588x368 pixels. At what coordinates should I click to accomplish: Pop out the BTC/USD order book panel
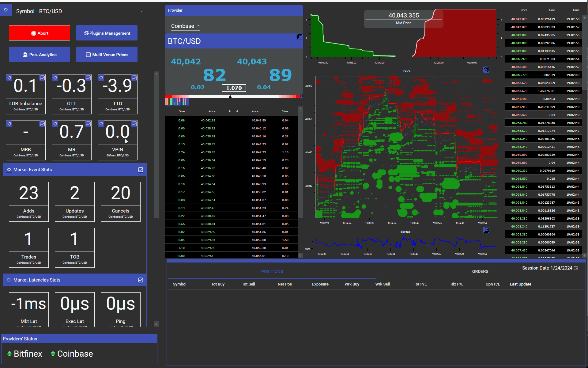(x=299, y=37)
